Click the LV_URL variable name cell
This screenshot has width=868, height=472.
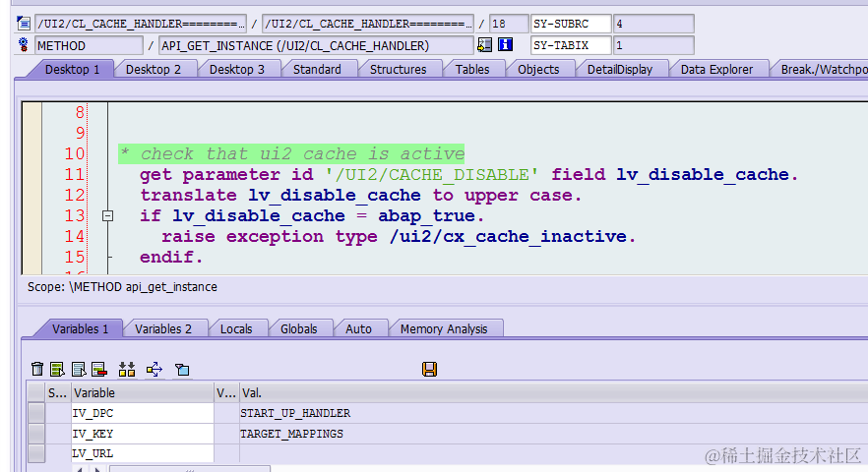[143, 453]
